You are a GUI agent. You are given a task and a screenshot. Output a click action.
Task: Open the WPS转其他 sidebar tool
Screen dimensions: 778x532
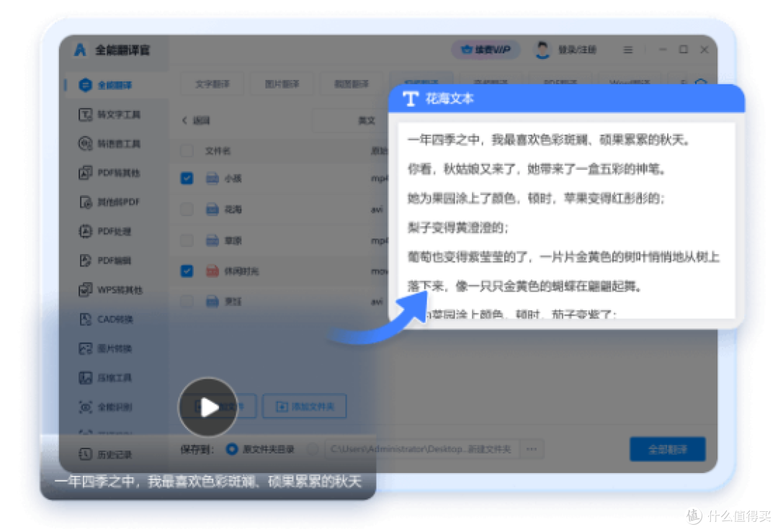tap(110, 289)
